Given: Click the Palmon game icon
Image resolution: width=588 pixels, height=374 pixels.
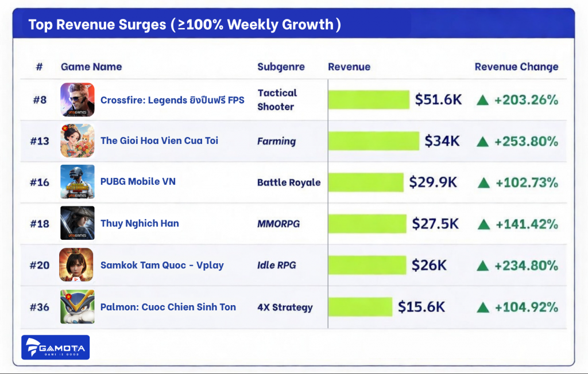Looking at the screenshot, I should point(77,307).
